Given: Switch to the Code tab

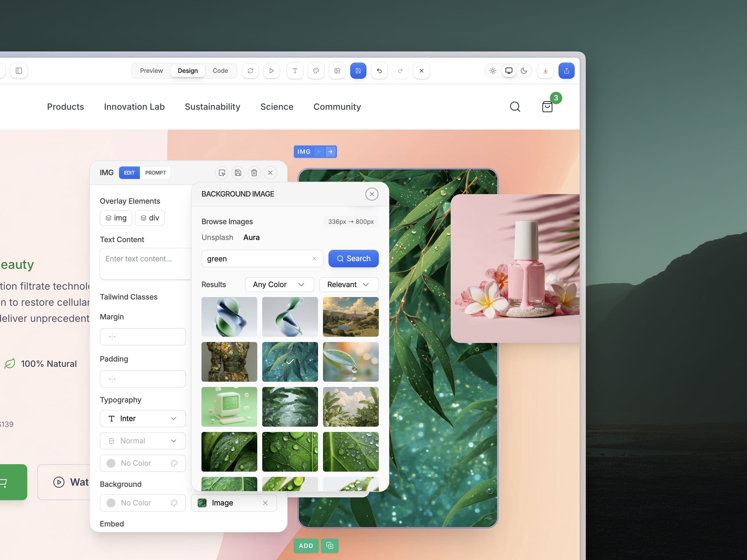Looking at the screenshot, I should click(220, 71).
